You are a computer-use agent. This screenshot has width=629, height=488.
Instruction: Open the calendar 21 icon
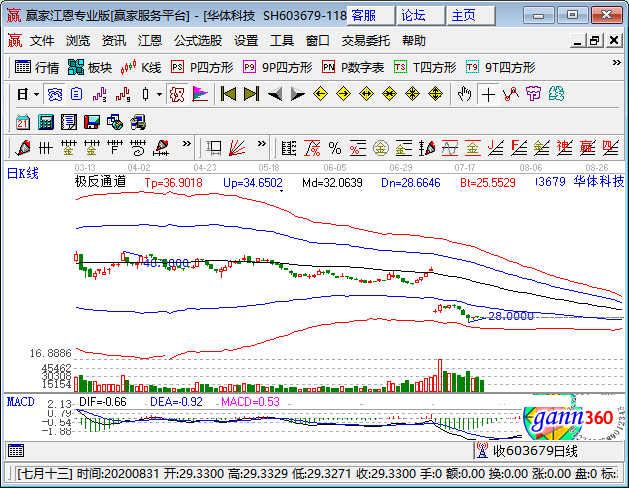click(x=23, y=122)
